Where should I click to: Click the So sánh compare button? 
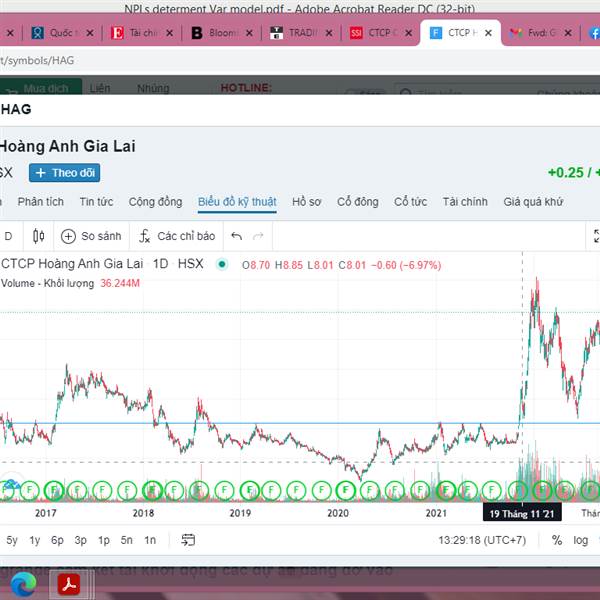91,236
